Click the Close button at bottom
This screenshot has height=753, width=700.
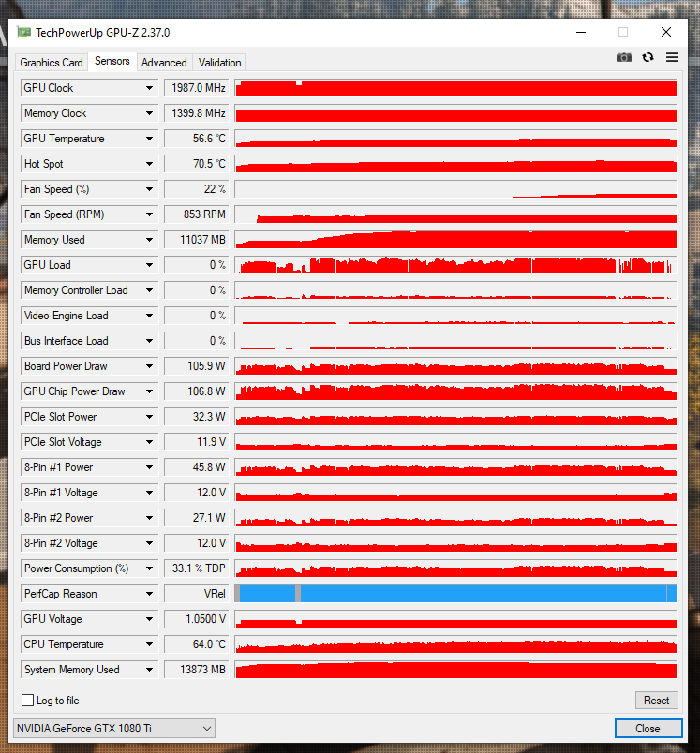tap(648, 728)
